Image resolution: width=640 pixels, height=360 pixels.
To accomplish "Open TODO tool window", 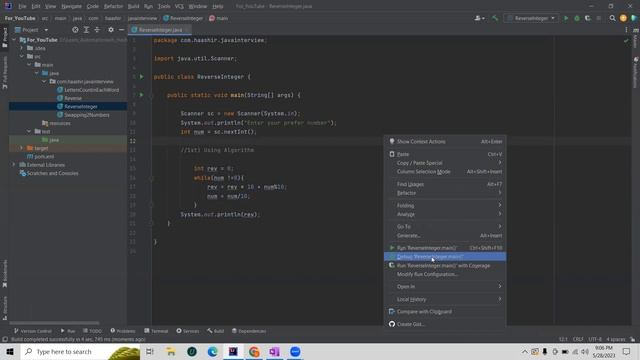I will click(x=92, y=331).
